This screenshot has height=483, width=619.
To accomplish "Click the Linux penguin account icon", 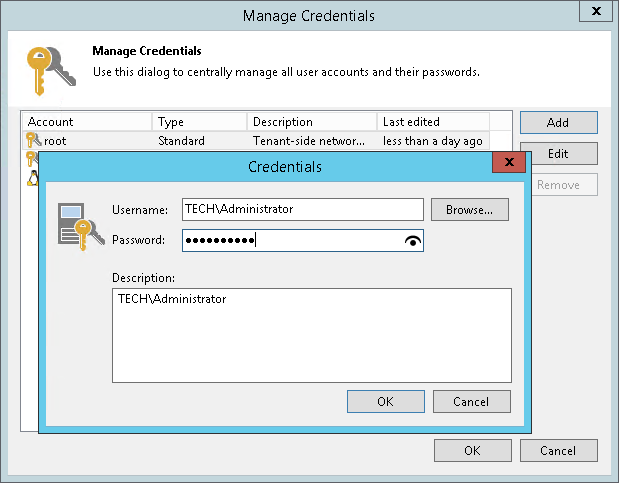I will [31, 178].
